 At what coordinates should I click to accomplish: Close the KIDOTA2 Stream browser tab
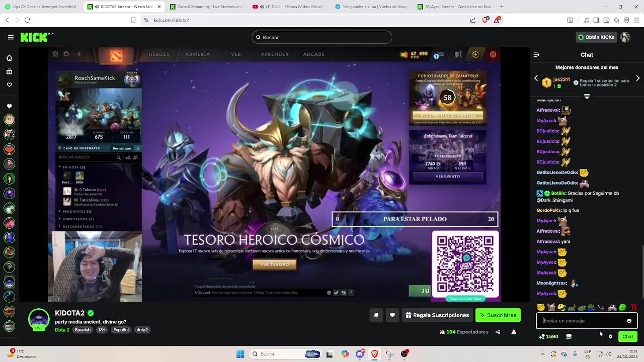(159, 7)
